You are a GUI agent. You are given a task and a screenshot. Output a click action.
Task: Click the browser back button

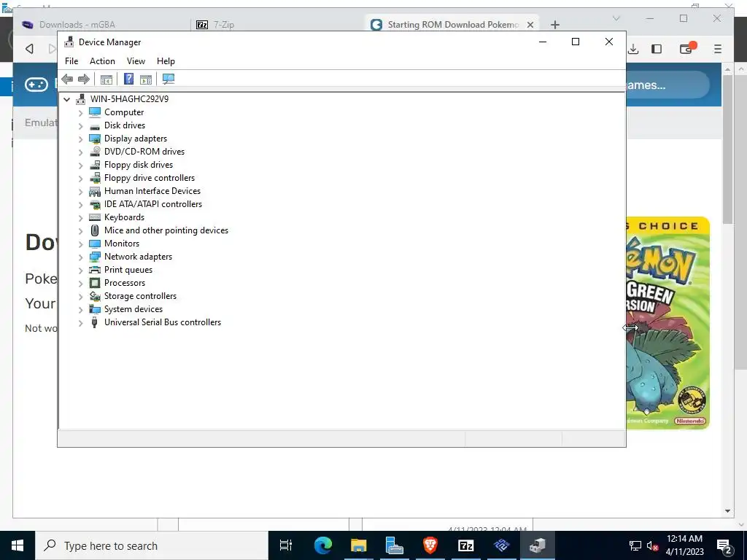click(29, 49)
